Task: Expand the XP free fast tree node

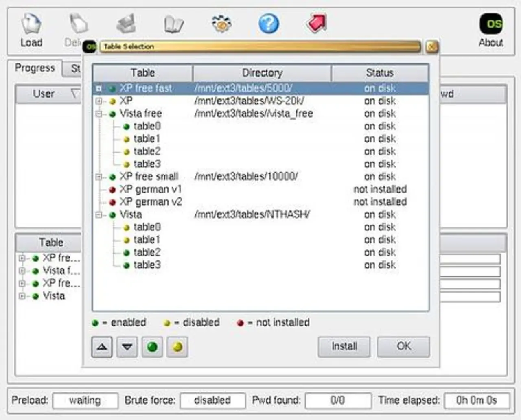Action: (x=99, y=88)
